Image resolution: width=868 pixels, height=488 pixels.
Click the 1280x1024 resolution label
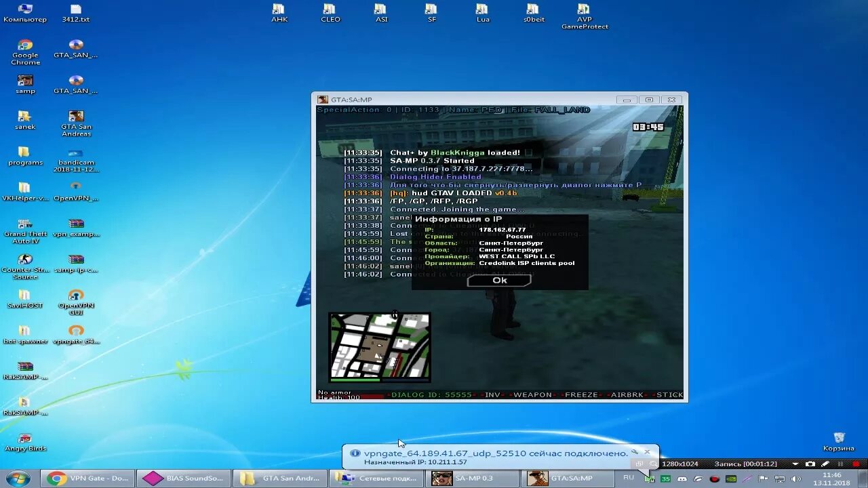[680, 464]
